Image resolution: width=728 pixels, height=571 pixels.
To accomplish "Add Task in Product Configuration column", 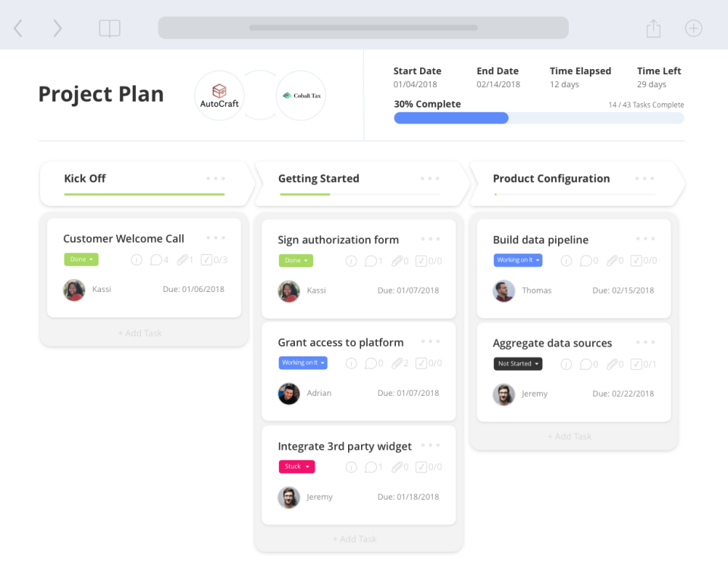I will pyautogui.click(x=570, y=436).
